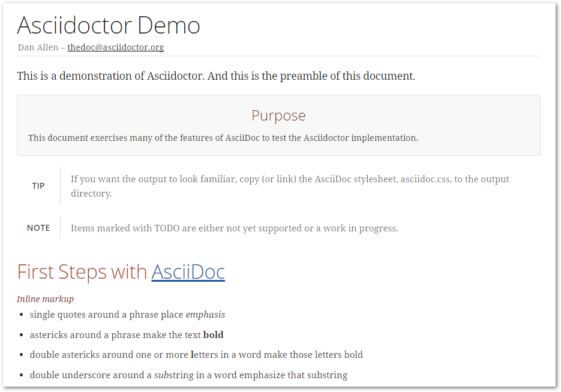Screen dimensions: 561x392
Task: Click the bold word "bold" ending the second bullet
Action: [214, 335]
